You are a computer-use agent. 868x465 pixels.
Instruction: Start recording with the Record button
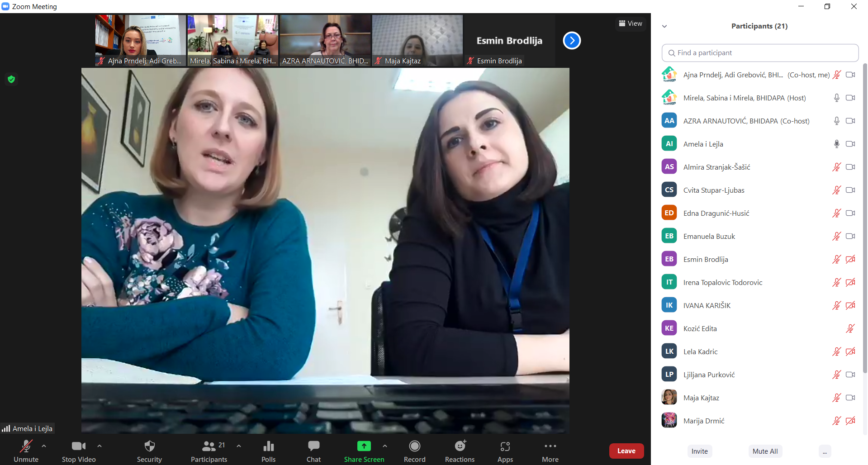414,451
